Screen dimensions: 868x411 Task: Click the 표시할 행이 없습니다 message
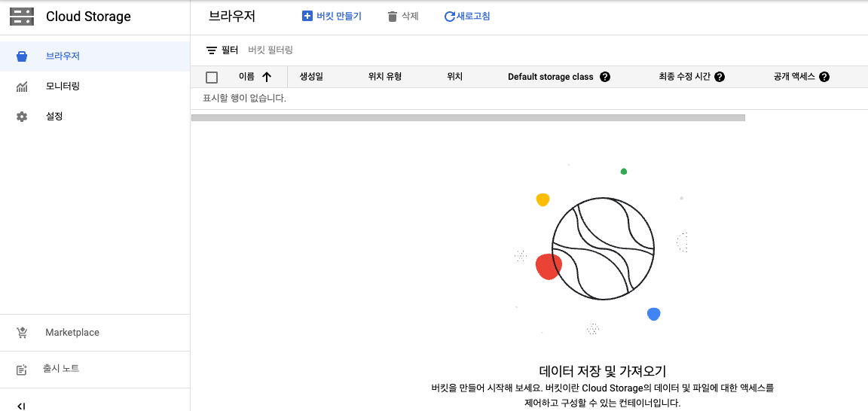[245, 99]
